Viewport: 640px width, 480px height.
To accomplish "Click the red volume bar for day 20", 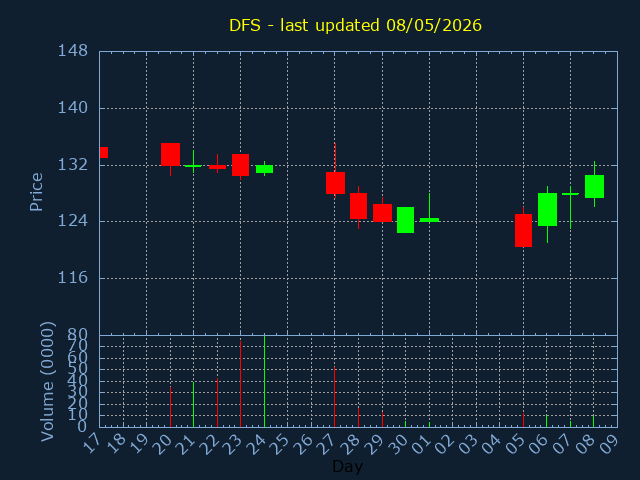I will pos(170,407).
